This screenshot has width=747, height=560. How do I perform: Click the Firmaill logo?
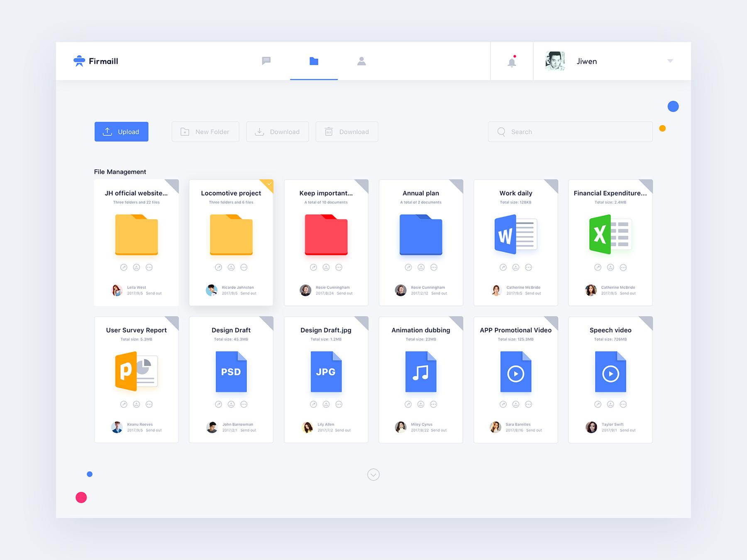point(96,61)
